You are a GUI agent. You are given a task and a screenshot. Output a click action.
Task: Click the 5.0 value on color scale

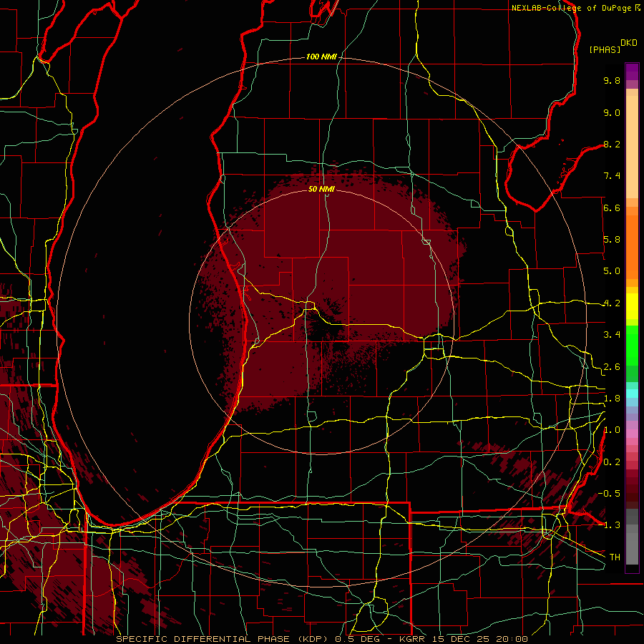[612, 271]
